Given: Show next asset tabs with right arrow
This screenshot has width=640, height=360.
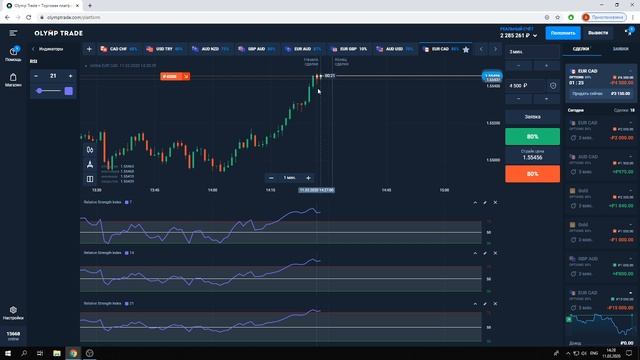Looking at the screenshot, I should pos(496,49).
